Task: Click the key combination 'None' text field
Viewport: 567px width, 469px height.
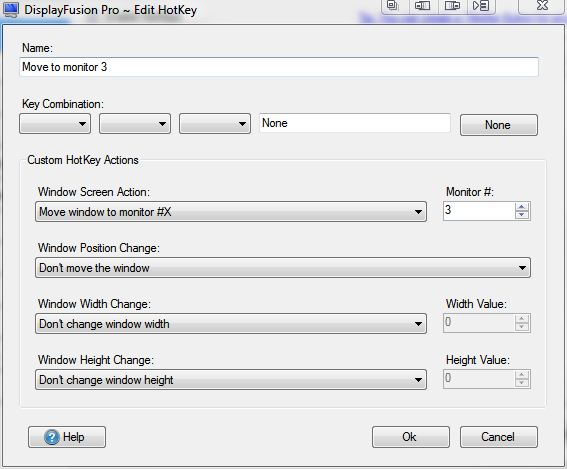Action: click(355, 123)
